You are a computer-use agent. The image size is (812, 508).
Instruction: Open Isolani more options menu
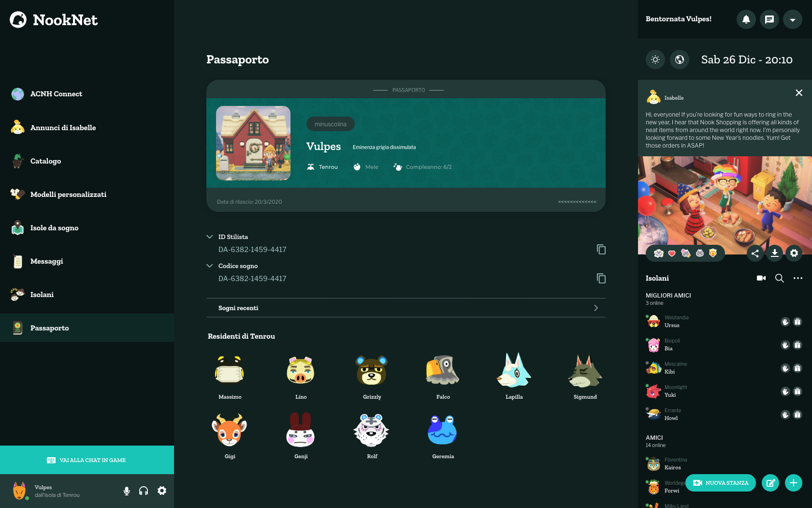pyautogui.click(x=798, y=278)
